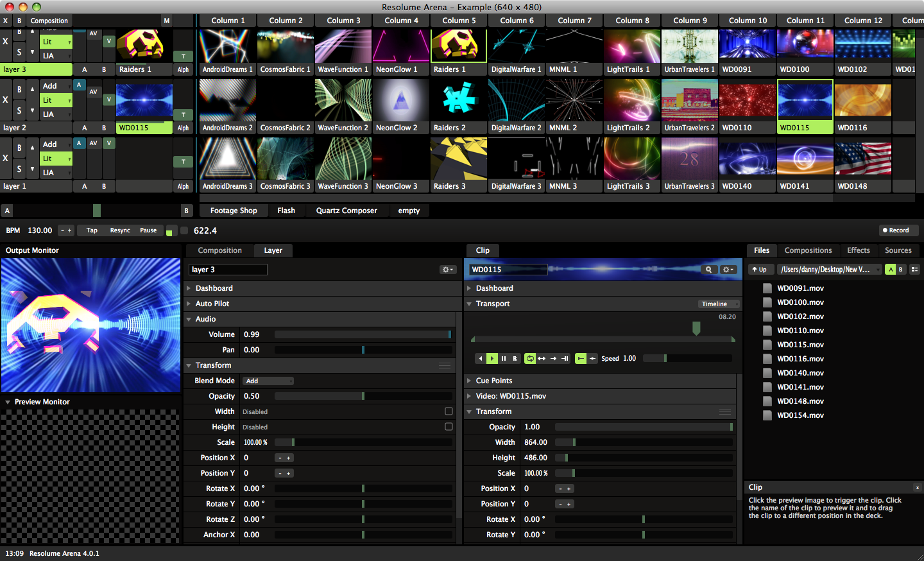Click the BPM plus stepper
This screenshot has height=561, width=924.
pos(69,230)
